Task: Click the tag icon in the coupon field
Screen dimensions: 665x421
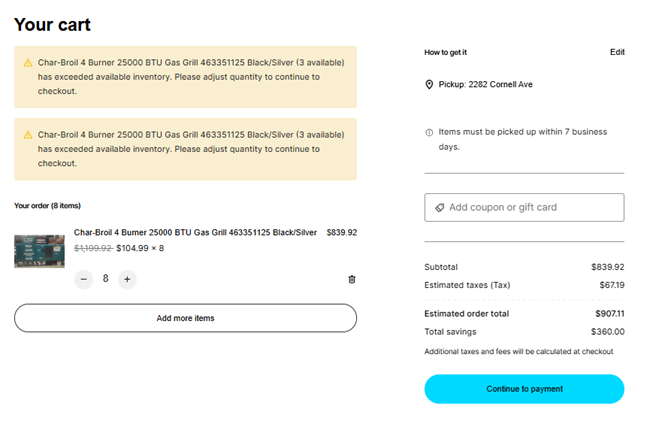Action: click(x=438, y=208)
